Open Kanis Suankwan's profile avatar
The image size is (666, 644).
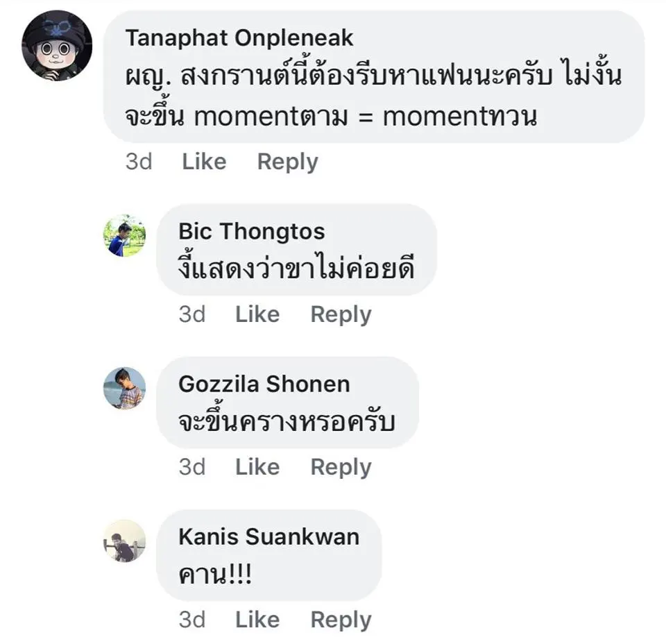coord(125,541)
